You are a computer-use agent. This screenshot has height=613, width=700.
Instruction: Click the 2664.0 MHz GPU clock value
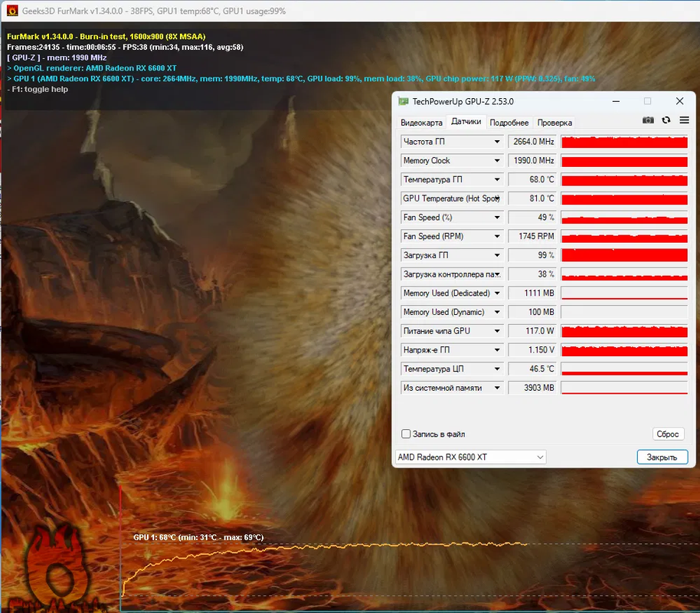coord(532,142)
